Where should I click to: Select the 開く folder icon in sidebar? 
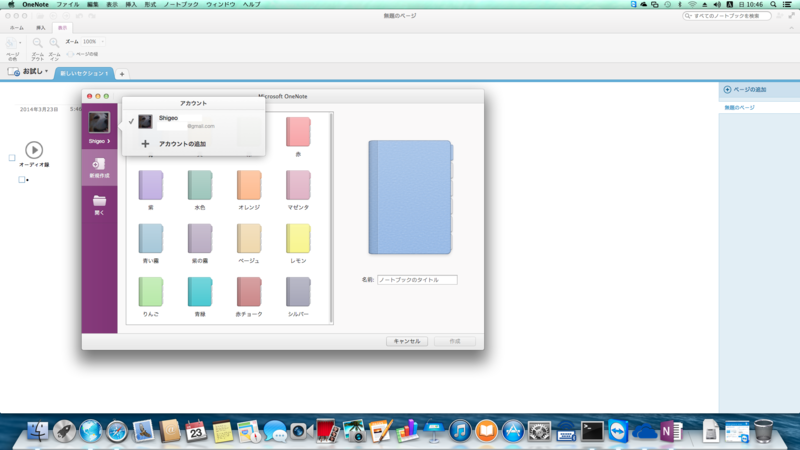click(99, 201)
